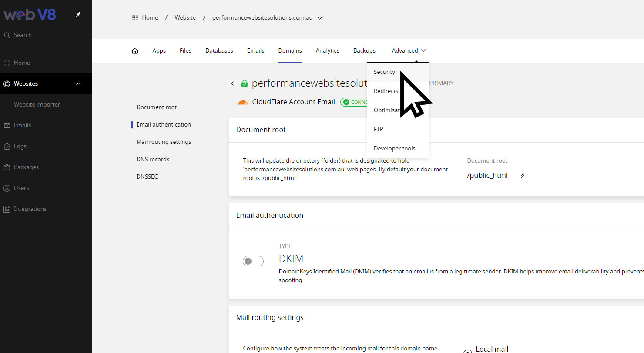Go to DNS records section
This screenshot has width=644, height=353.
(x=153, y=159)
